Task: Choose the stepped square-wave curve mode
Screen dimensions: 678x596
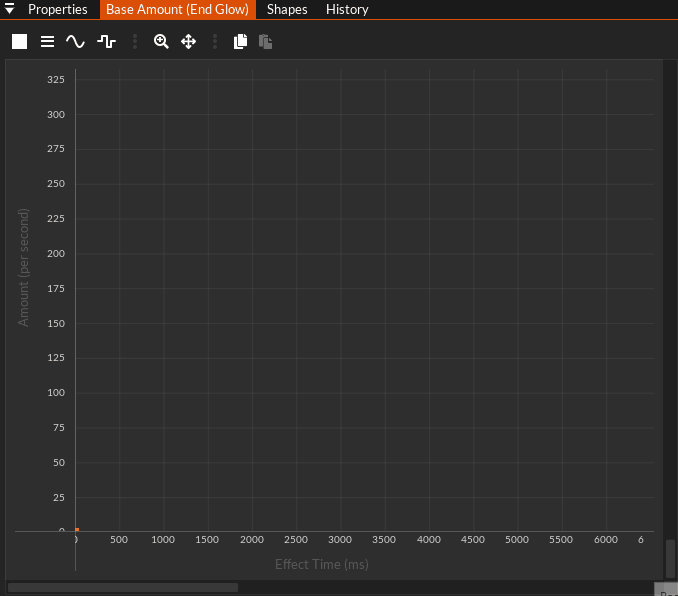Action: (x=106, y=42)
